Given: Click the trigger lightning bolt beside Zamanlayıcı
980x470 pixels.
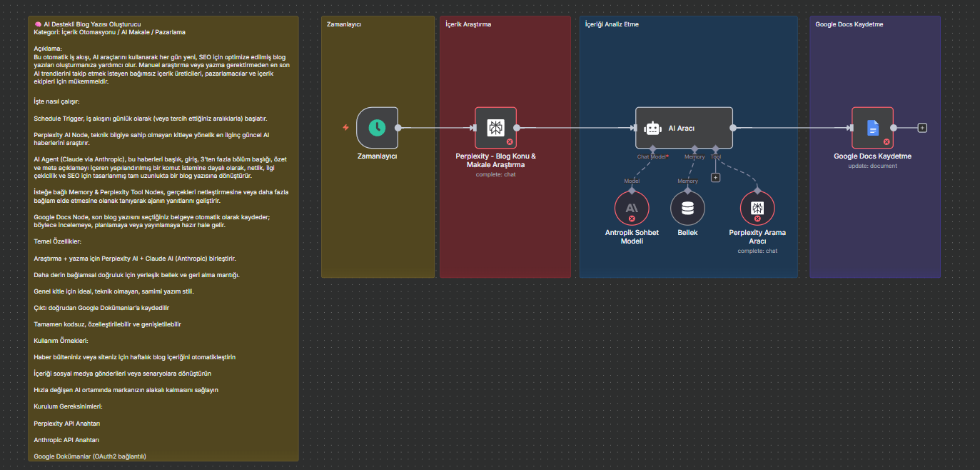Looking at the screenshot, I should [x=346, y=128].
